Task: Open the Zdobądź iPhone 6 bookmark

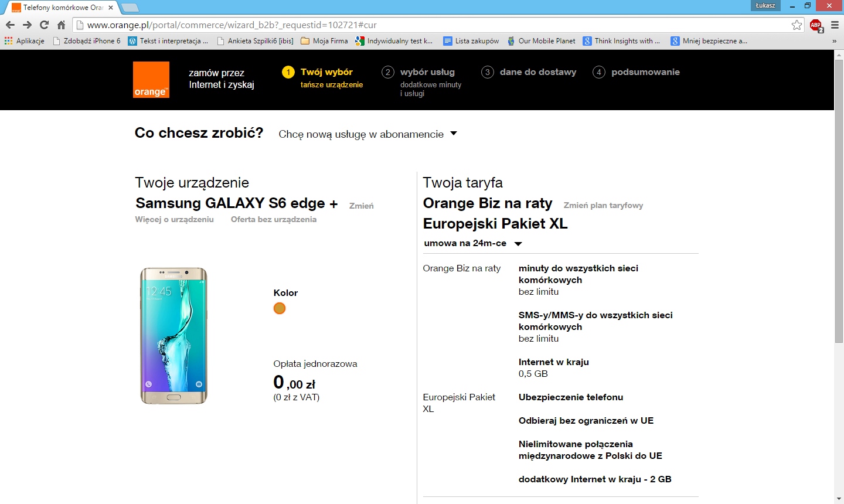Action: tap(86, 41)
